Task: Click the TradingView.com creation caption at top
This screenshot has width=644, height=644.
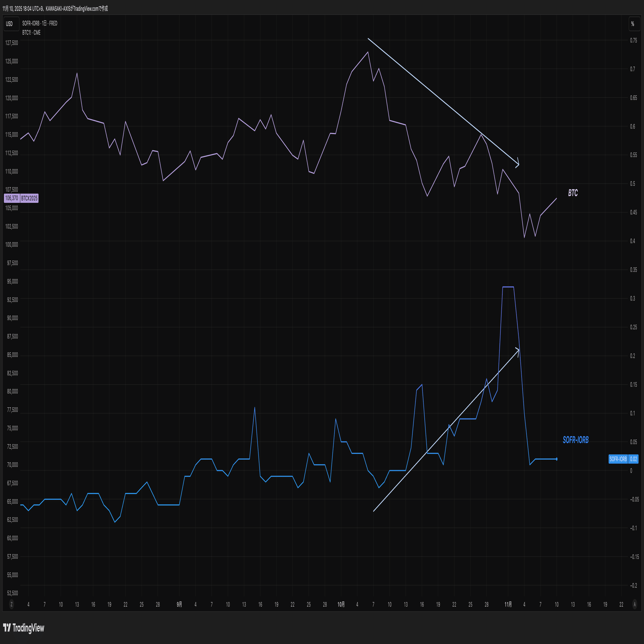Action: tap(55, 9)
